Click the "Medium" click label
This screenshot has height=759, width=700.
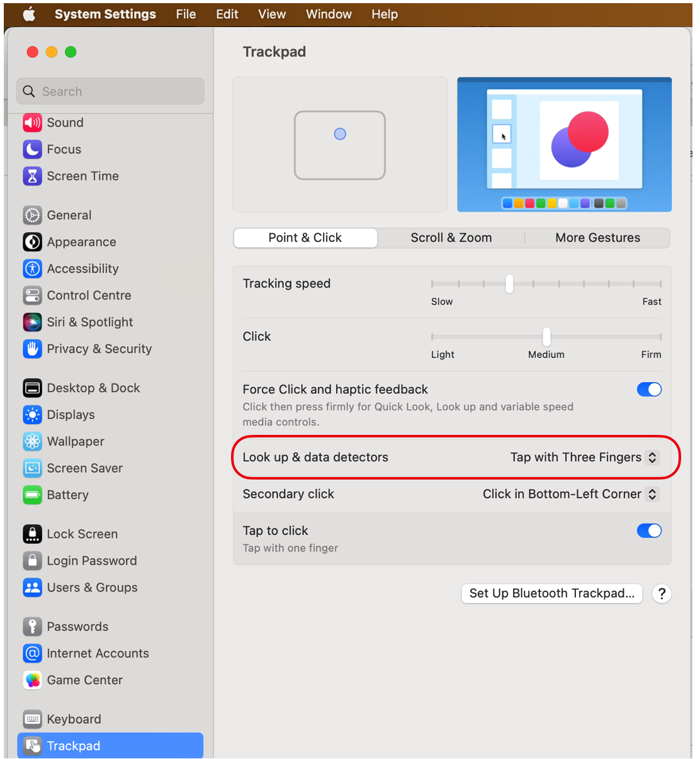click(x=546, y=354)
